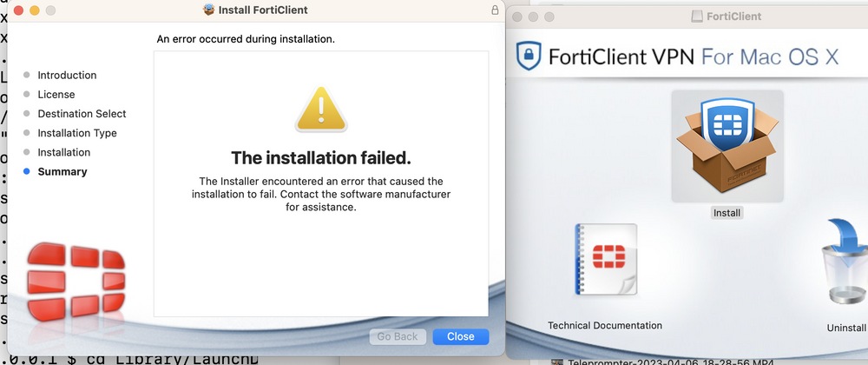Click the Technical Documentation text label
Viewport: 868px width, 365px height.
click(605, 326)
